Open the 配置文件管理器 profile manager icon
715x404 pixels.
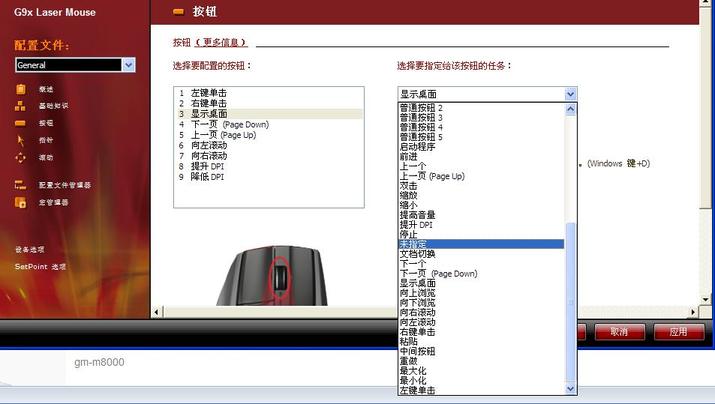(20, 185)
